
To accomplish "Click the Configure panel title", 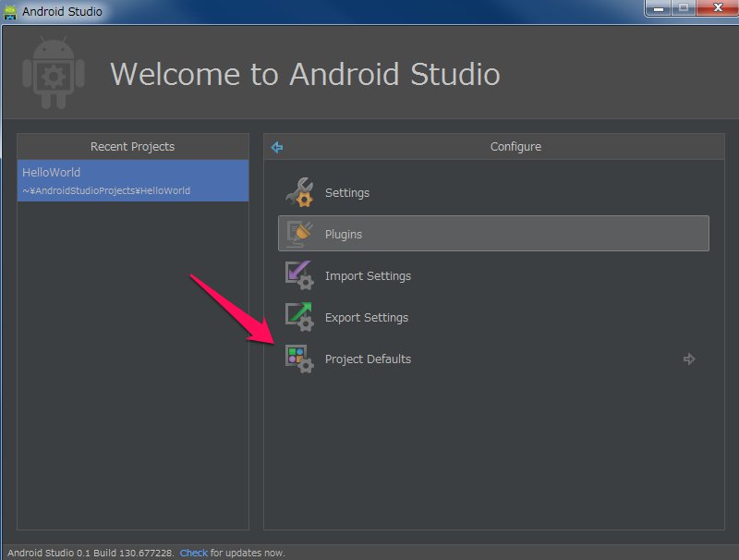I will click(515, 147).
